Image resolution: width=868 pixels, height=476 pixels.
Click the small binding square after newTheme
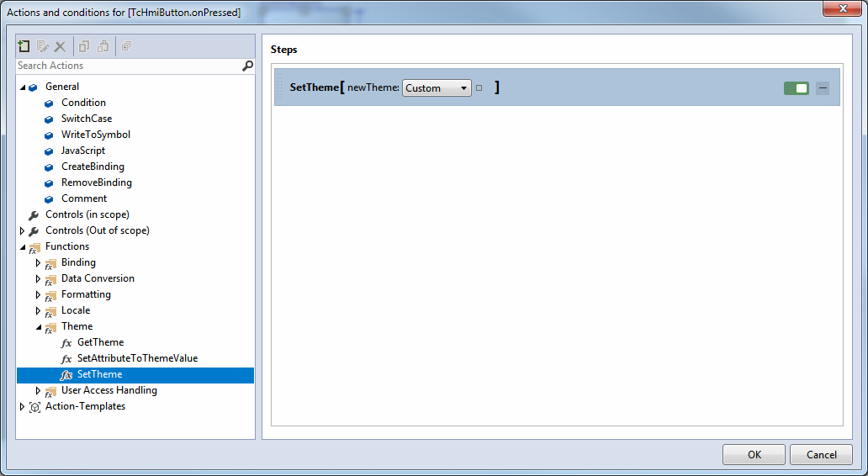(479, 88)
